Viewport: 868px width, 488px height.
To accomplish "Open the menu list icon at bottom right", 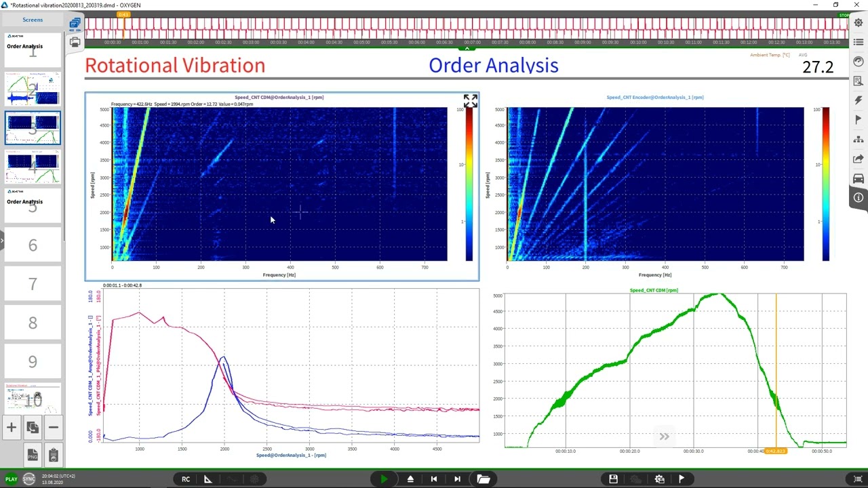I will coord(858,479).
